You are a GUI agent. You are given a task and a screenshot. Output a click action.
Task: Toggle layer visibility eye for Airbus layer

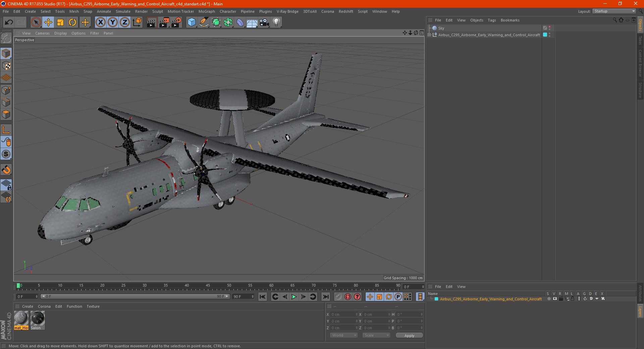[555, 299]
